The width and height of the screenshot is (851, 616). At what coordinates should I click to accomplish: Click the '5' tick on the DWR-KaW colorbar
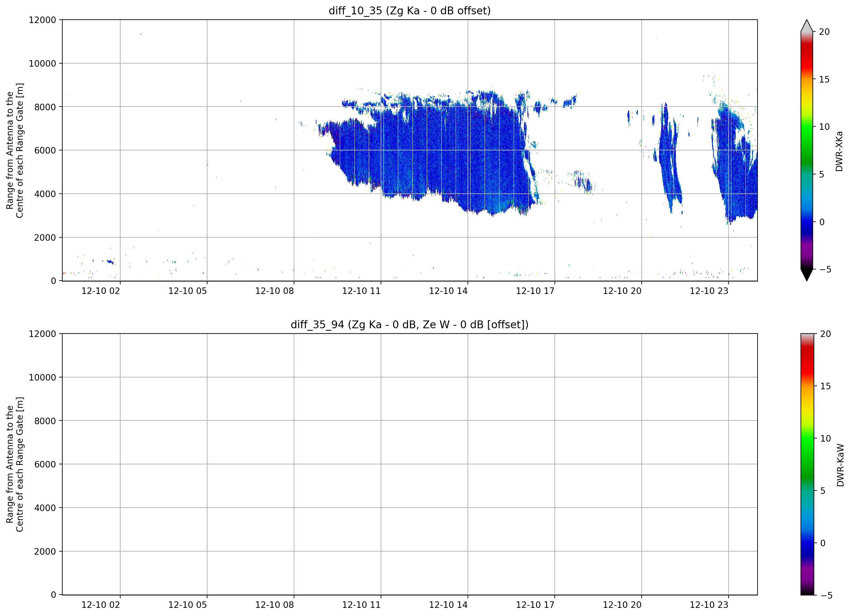(x=823, y=491)
